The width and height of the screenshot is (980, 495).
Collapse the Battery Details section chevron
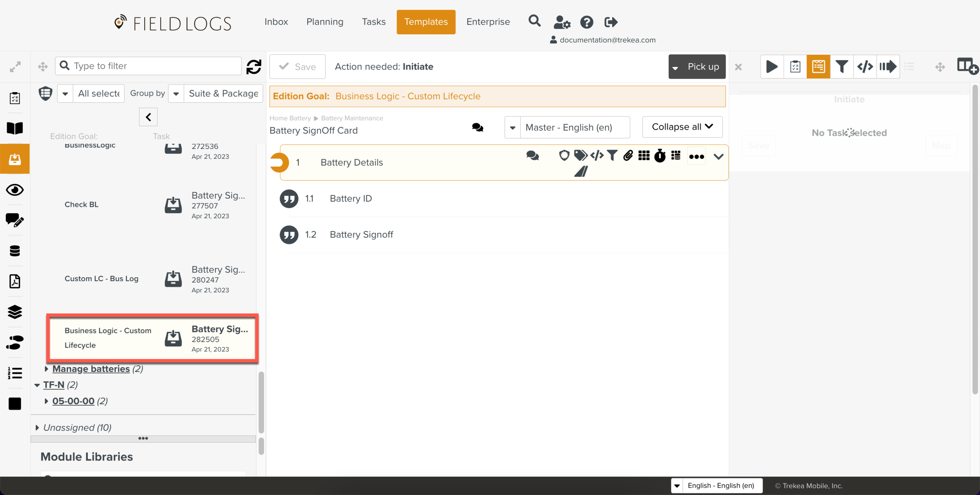[718, 157]
